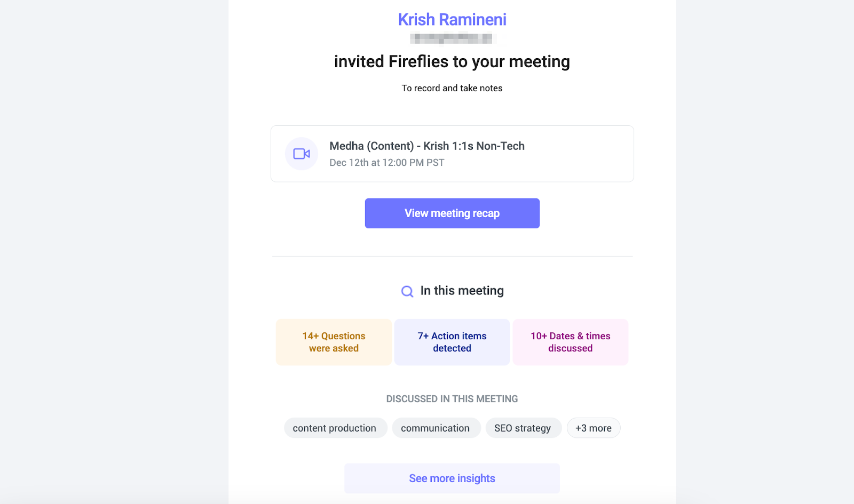Open the 10+ Dates & times discussed card
The width and height of the screenshot is (854, 504).
coord(571,342)
